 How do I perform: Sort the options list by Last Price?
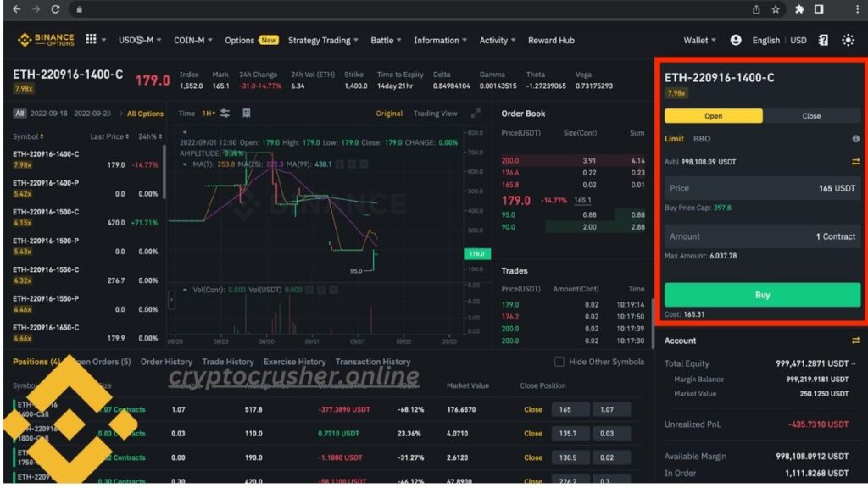pyautogui.click(x=109, y=136)
